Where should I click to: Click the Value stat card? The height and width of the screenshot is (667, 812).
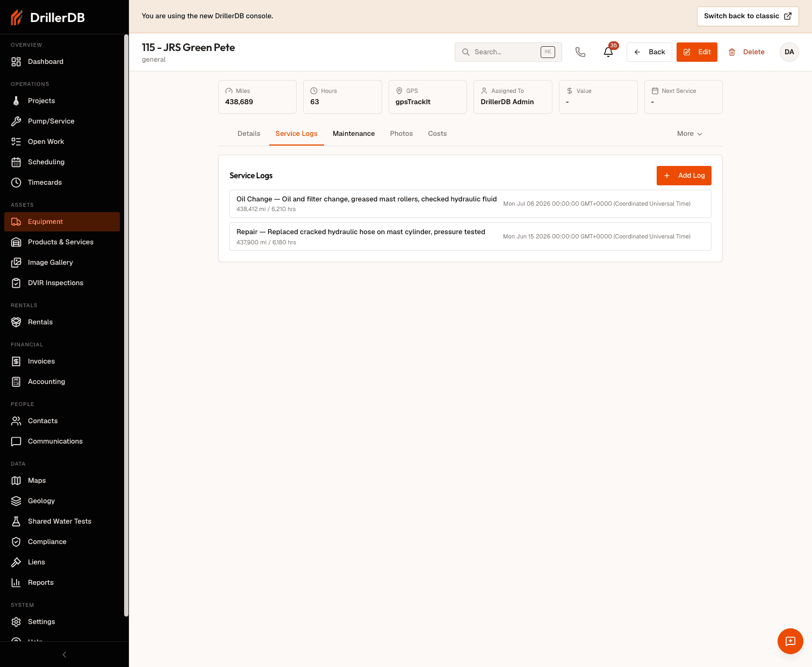coord(598,97)
